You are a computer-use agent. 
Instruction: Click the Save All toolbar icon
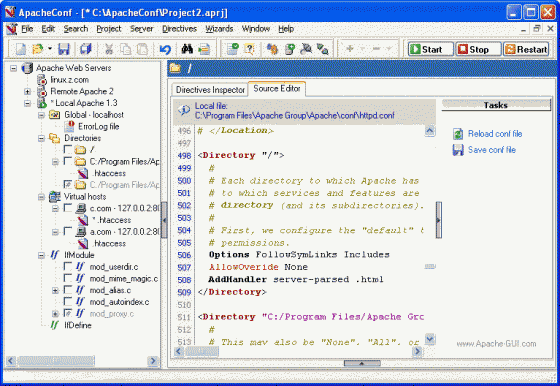tap(86, 49)
